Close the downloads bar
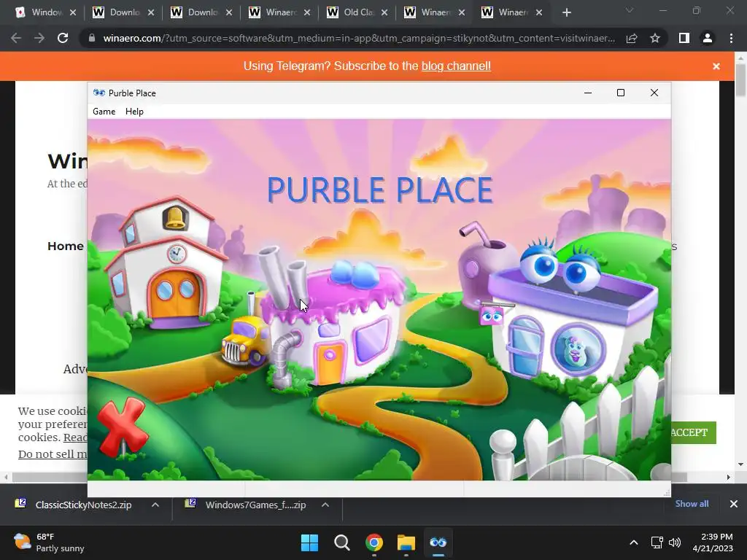Image resolution: width=747 pixels, height=560 pixels. pos(734,504)
